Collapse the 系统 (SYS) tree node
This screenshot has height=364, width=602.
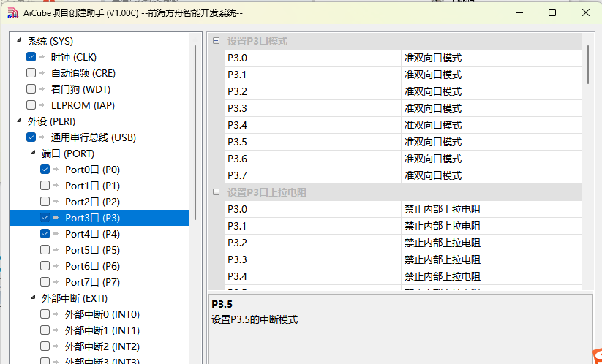click(19, 40)
